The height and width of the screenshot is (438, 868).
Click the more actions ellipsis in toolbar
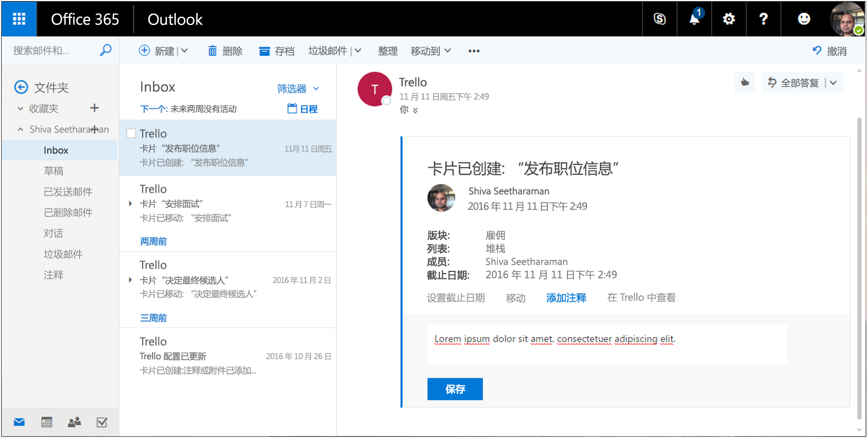click(474, 51)
